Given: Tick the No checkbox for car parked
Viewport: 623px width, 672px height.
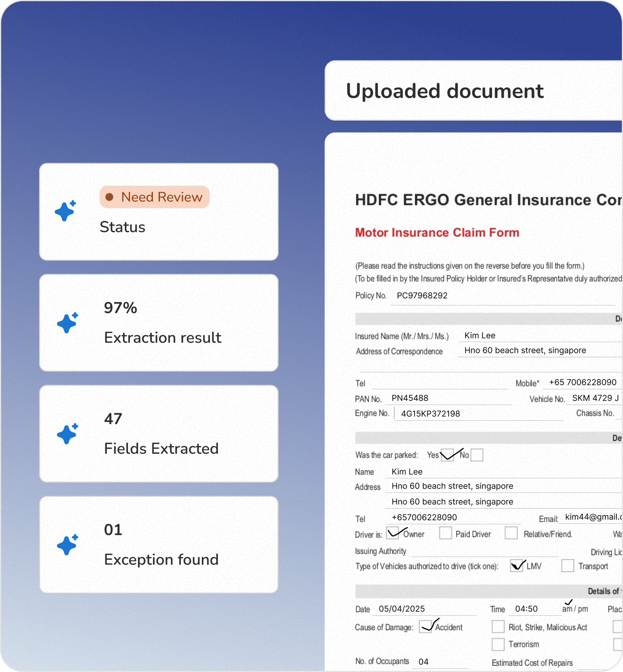Looking at the screenshot, I should tap(477, 455).
